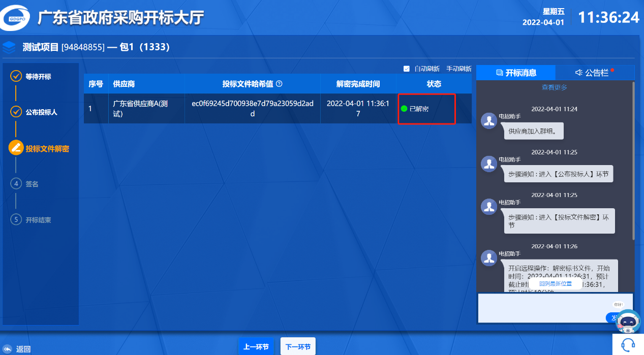This screenshot has height=355, width=644.
Task: Click the layered project icon beside 测试项目
Action: (9, 47)
